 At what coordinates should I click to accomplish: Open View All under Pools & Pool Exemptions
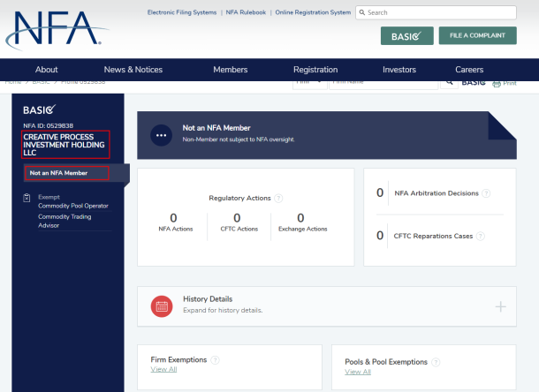pos(358,372)
